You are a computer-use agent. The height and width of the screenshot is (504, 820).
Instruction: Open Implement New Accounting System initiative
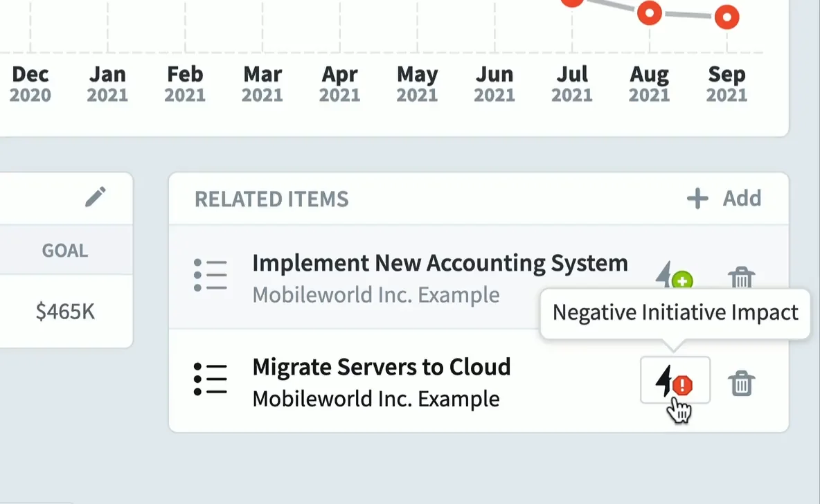click(440, 263)
